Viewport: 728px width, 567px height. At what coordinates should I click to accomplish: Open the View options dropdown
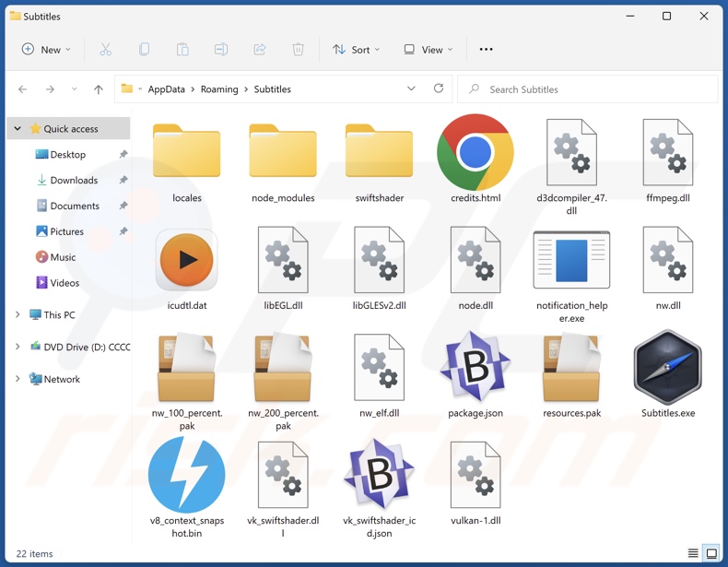[x=429, y=49]
